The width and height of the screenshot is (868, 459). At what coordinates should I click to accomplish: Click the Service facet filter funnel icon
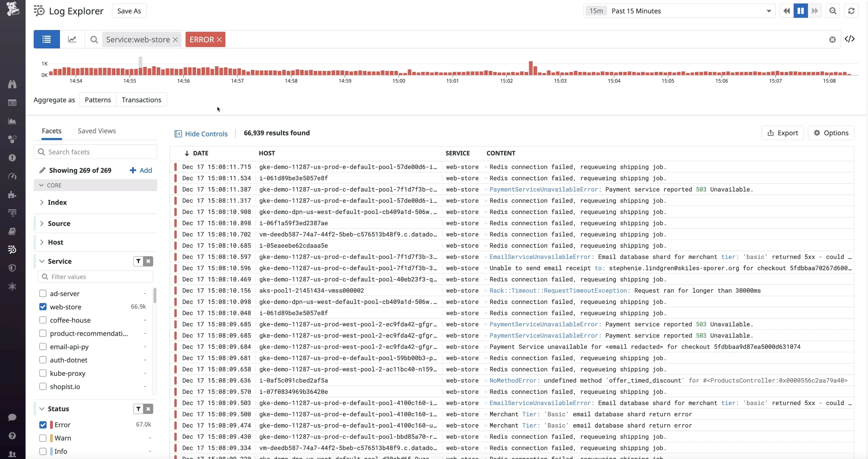139,261
